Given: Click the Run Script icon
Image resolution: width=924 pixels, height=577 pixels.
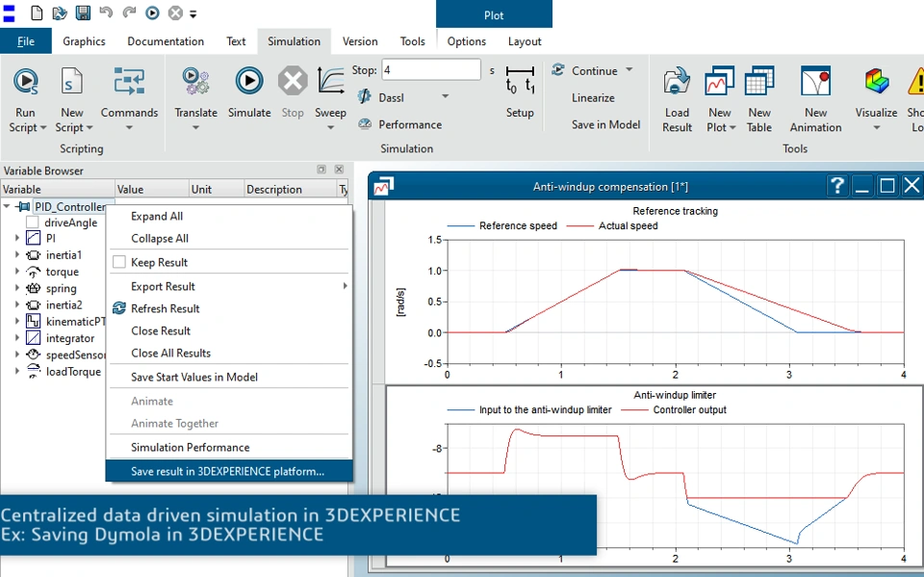Looking at the screenshot, I should pos(25,82).
